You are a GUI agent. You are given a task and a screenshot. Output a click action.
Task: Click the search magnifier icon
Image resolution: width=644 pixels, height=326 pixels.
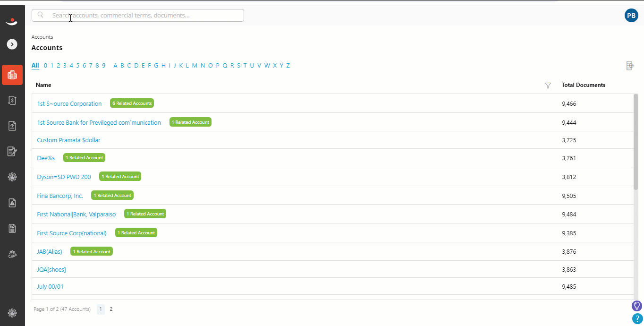pyautogui.click(x=41, y=15)
